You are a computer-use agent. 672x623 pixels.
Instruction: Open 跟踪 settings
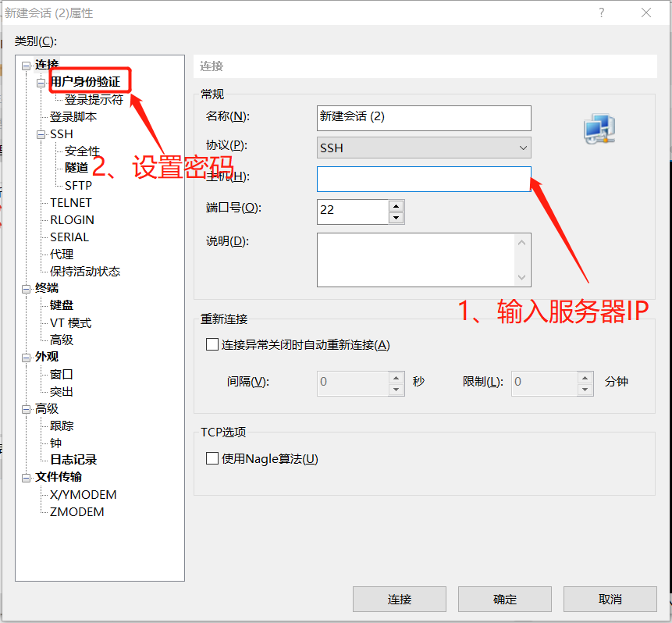62,425
